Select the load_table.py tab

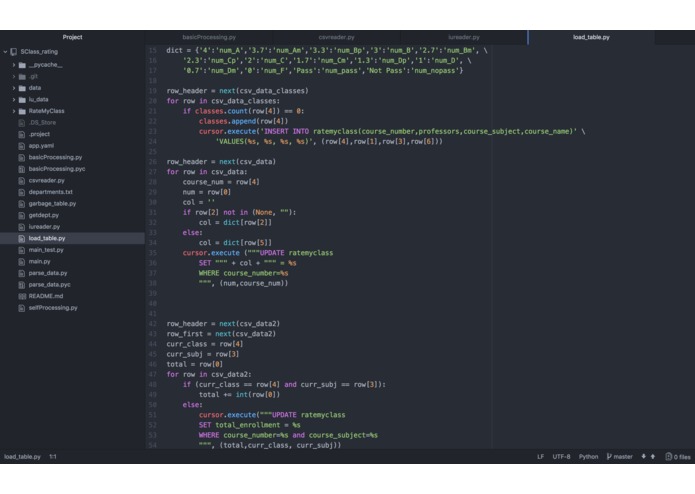pyautogui.click(x=591, y=37)
